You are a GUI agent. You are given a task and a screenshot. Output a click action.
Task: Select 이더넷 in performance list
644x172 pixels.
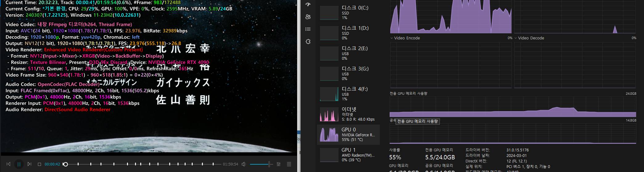348,114
